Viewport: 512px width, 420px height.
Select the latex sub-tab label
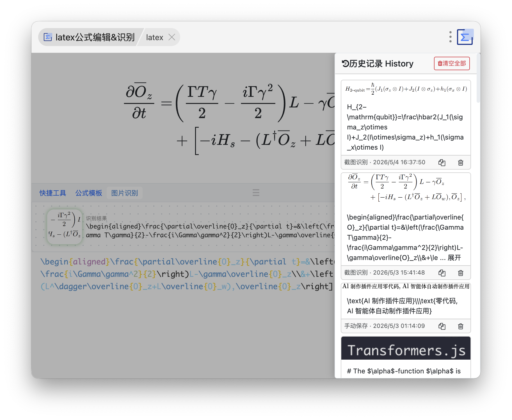(x=154, y=37)
